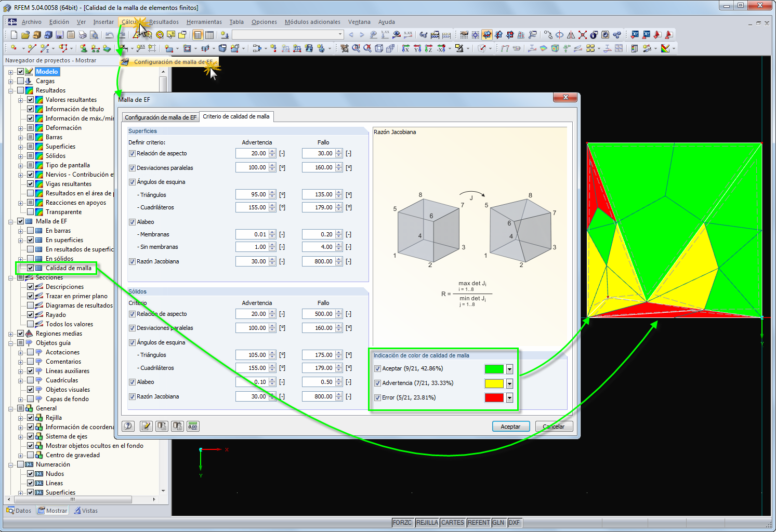This screenshot has width=776, height=532.
Task: Open existing model folder icon
Action: point(25,35)
